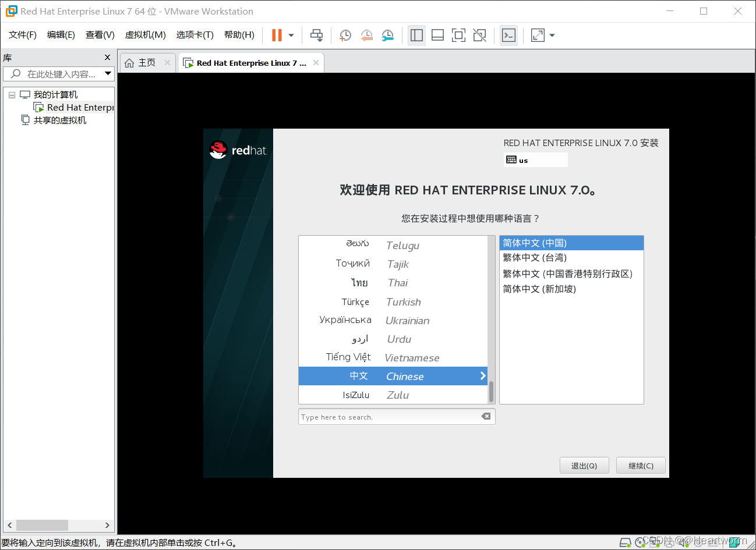The height and width of the screenshot is (550, 756).
Task: Select Tajik in the language list
Action: (x=393, y=264)
